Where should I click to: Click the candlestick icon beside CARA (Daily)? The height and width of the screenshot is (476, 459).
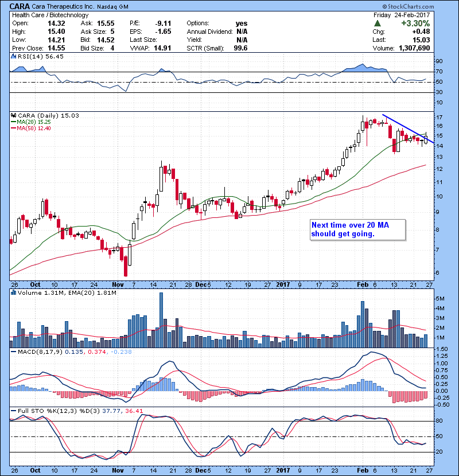[x=13, y=115]
